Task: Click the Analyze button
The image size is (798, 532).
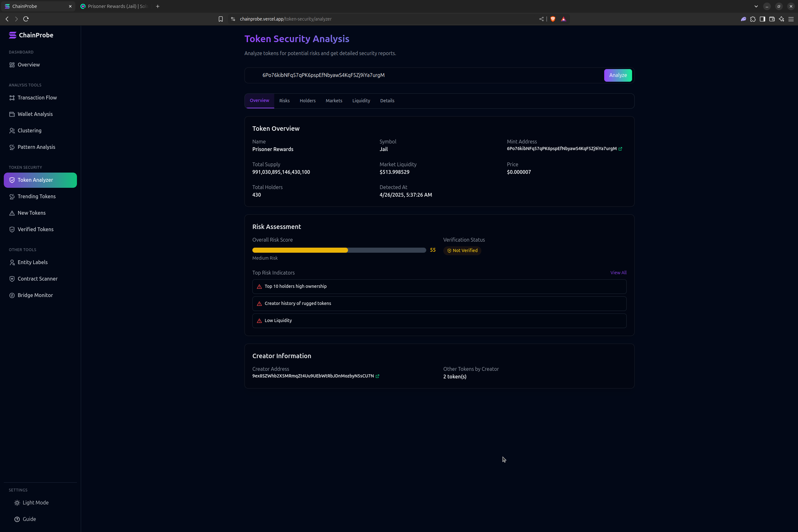Action: pyautogui.click(x=618, y=75)
